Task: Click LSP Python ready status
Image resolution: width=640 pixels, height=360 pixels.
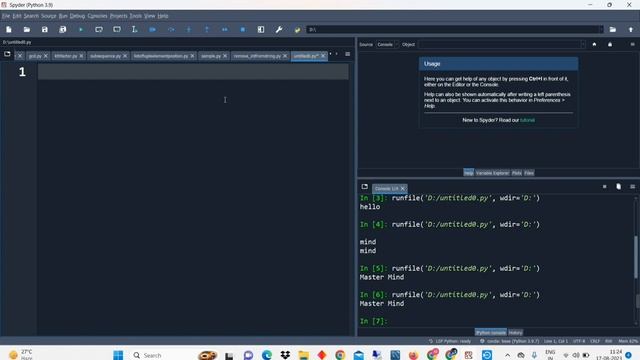Action: (x=450, y=341)
